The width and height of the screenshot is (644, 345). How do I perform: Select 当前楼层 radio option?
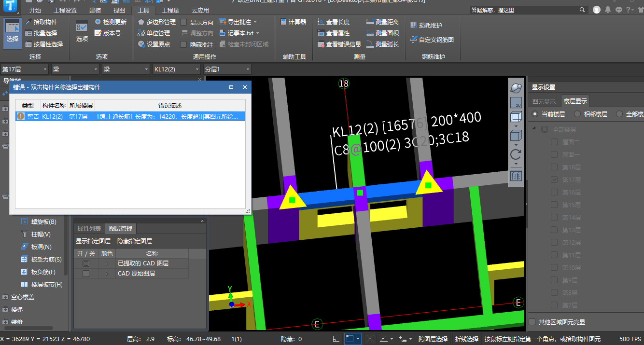click(x=535, y=114)
